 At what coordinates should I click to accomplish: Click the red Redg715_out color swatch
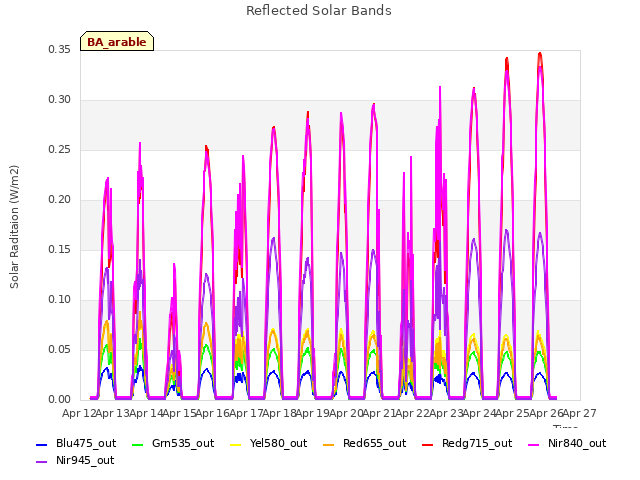(x=428, y=444)
